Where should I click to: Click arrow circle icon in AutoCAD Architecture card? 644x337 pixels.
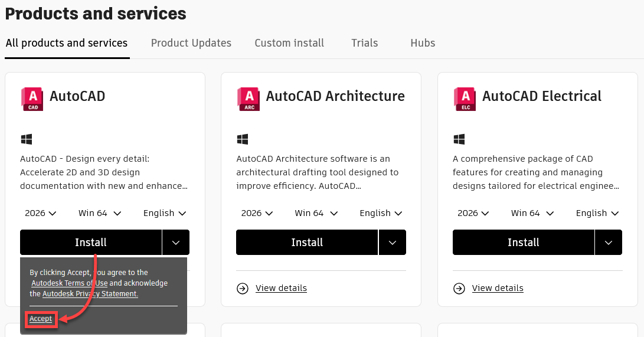click(x=243, y=289)
